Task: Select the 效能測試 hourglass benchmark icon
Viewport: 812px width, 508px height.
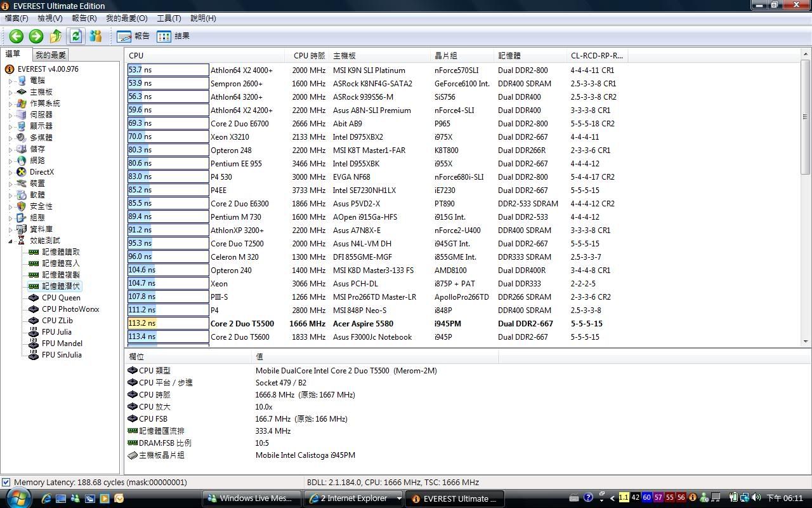Action: click(x=22, y=241)
